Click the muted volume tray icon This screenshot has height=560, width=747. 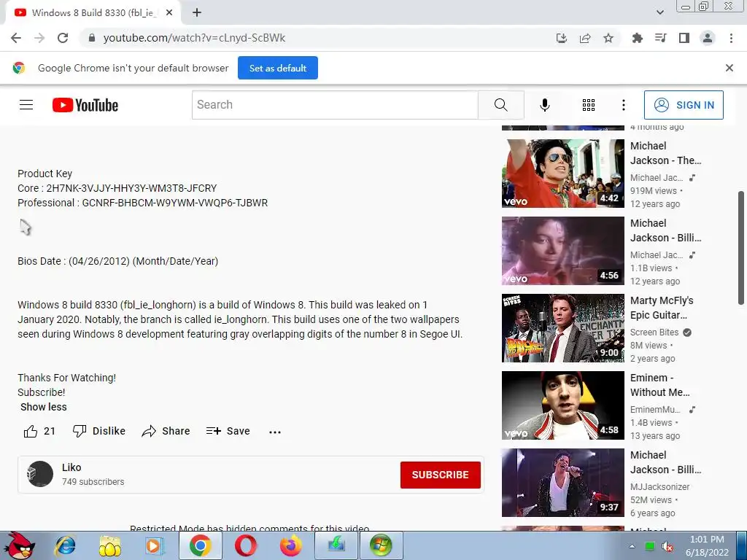click(x=667, y=547)
